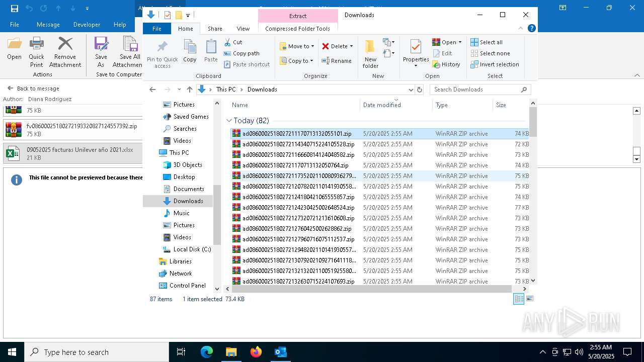Screen dimensions: 644x362
Task: Open Task View on taskbar
Action: pos(182,352)
